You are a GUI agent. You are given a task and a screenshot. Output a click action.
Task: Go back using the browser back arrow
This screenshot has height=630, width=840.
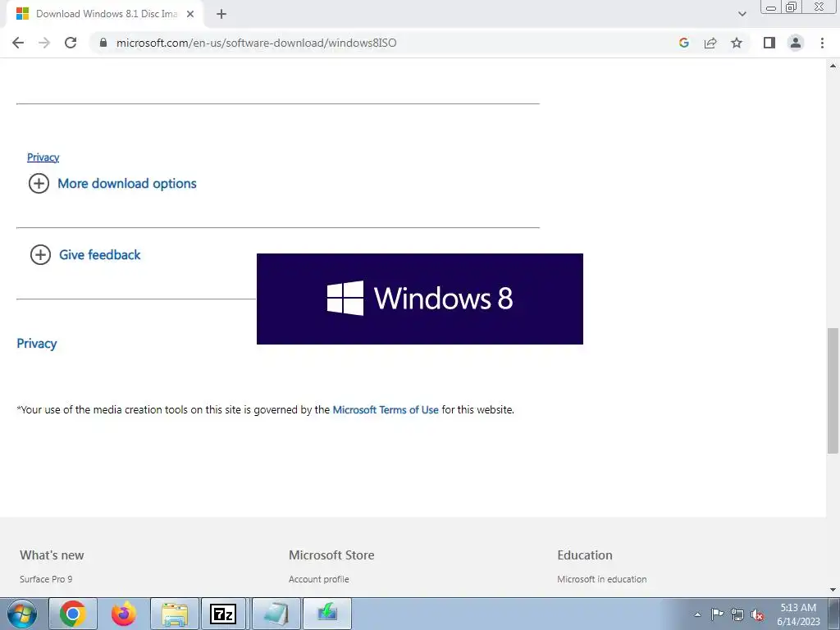[18, 43]
